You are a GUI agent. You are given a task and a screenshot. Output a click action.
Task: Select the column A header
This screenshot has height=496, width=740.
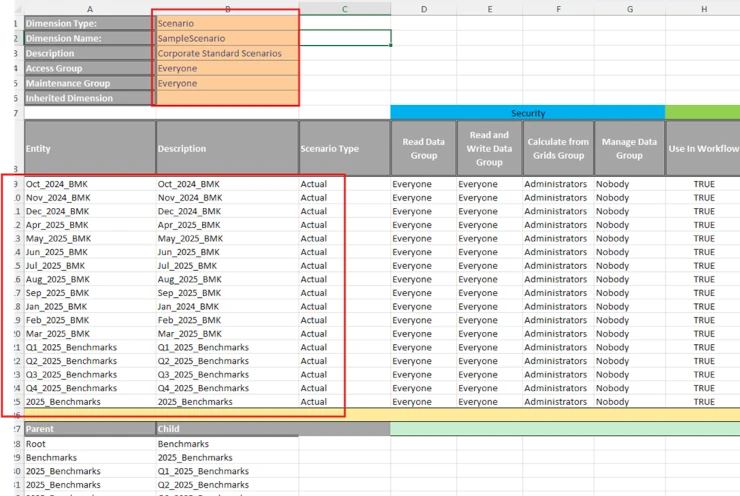89,8
